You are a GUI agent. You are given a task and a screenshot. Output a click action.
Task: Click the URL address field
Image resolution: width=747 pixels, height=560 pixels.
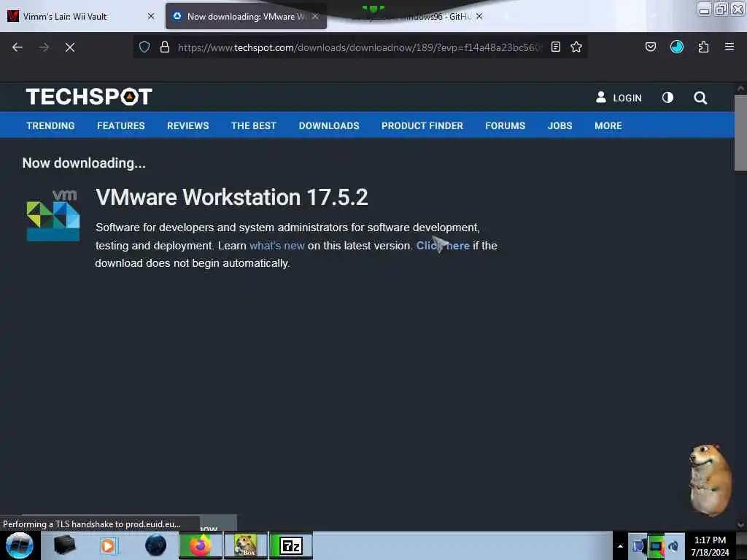click(x=360, y=47)
